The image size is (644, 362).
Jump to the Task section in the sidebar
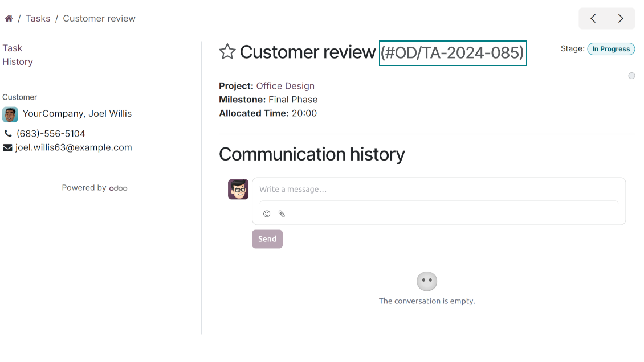coord(13,48)
